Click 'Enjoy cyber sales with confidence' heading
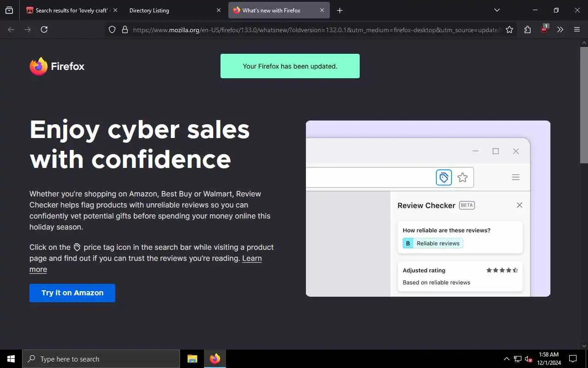 140,144
